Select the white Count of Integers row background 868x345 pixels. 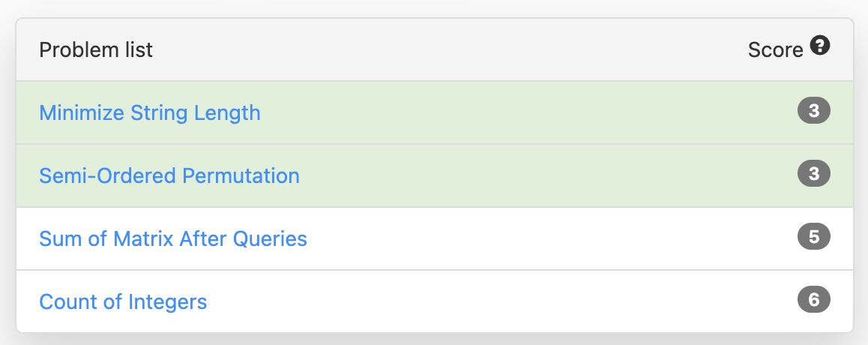coord(435,301)
